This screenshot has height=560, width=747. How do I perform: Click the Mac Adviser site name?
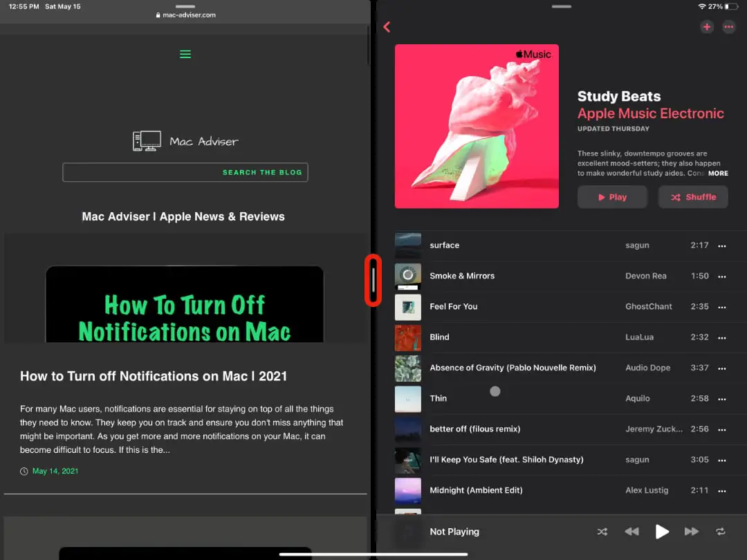point(204,142)
